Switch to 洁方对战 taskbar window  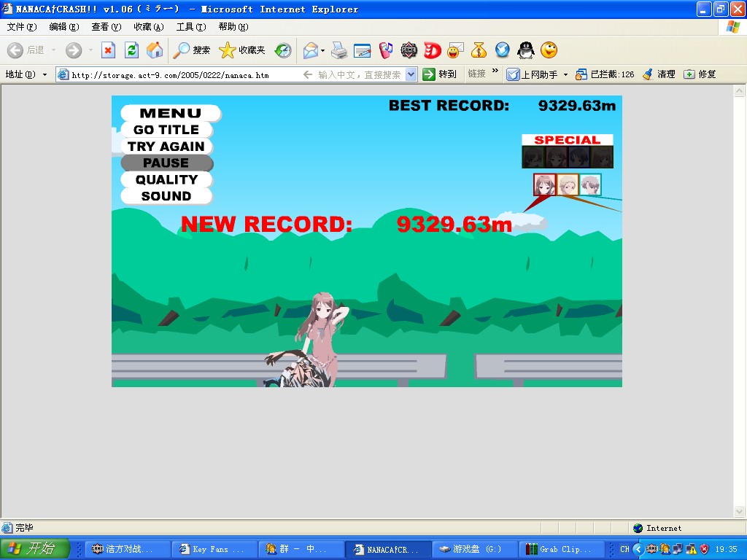127,550
